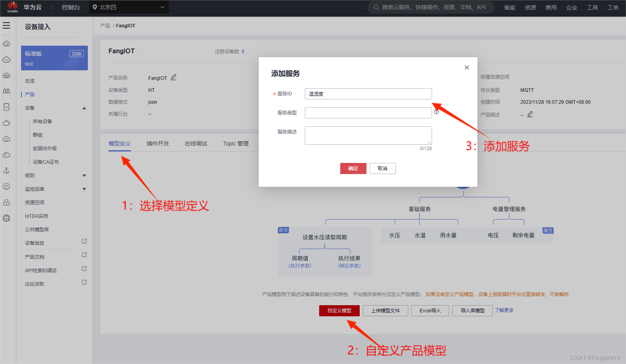Select the 插件开发 tab
Viewport: 626px width, 364px height.
[158, 143]
